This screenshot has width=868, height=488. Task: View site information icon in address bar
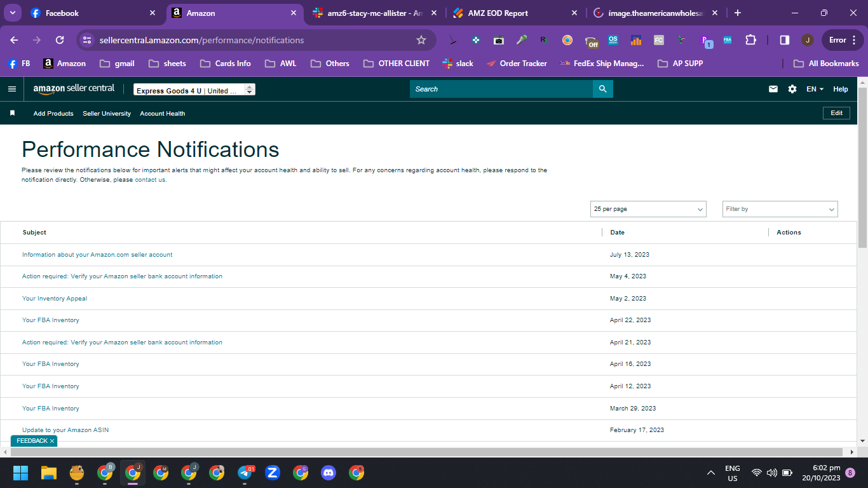[x=88, y=40]
